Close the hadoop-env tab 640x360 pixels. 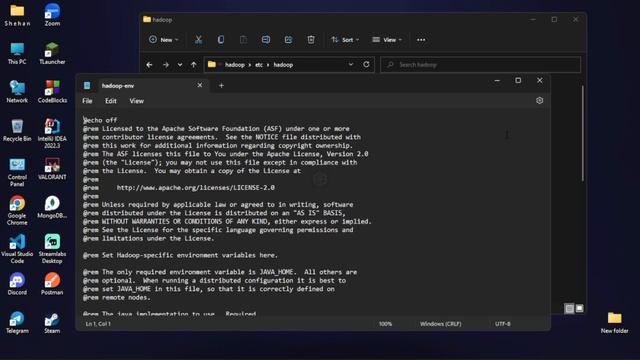200,85
